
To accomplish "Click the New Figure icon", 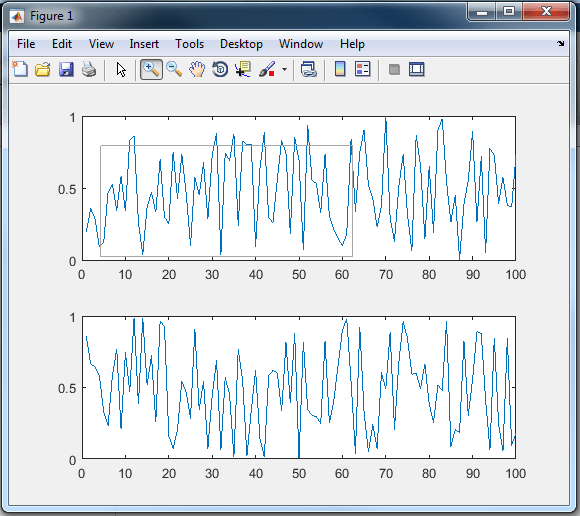I will [x=20, y=69].
